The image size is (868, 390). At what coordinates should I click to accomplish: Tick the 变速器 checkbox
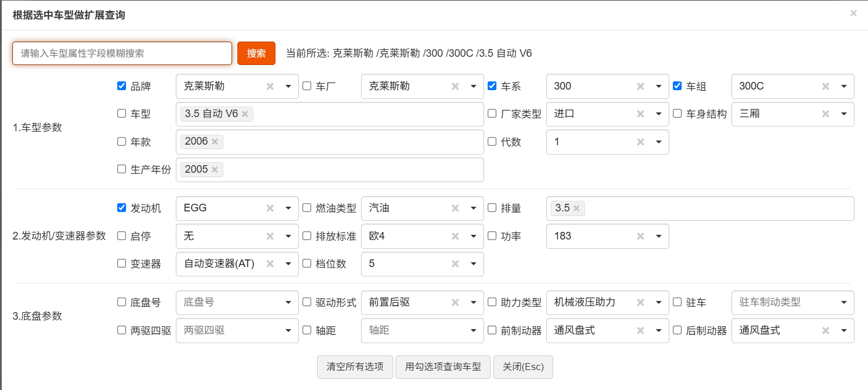[x=122, y=264]
